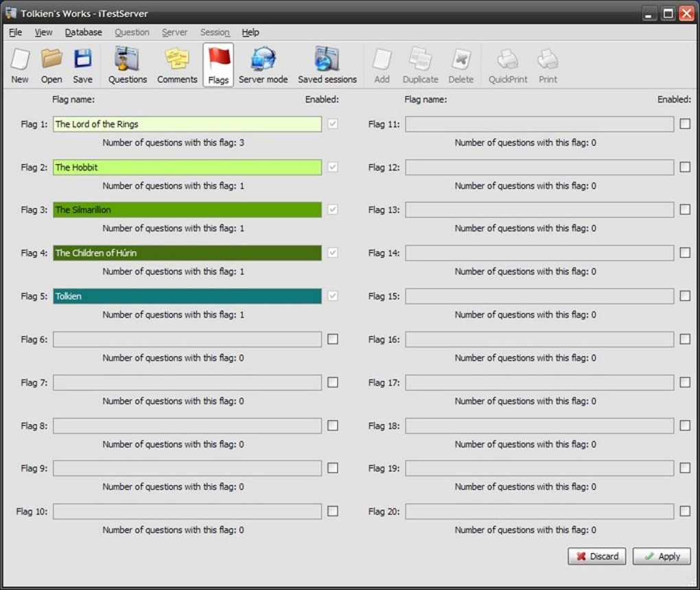Enable the Flag 6 checkbox
The height and width of the screenshot is (590, 700).
coord(333,339)
